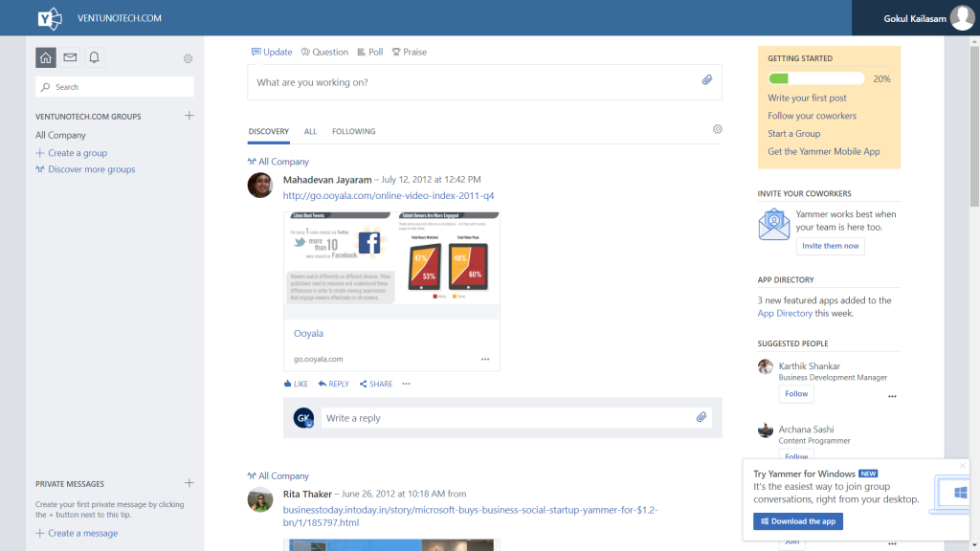Screen dimensions: 980x551
Task: Close the Try Yammer for Windows popup
Action: tap(963, 466)
